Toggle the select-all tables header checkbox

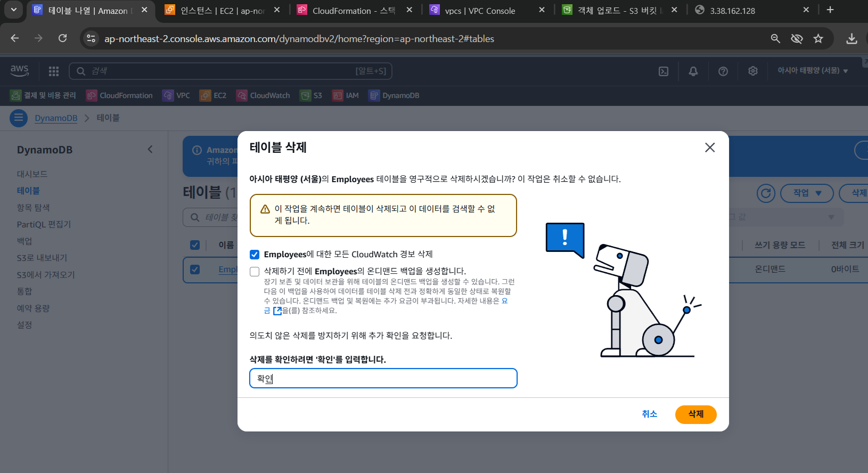click(195, 245)
